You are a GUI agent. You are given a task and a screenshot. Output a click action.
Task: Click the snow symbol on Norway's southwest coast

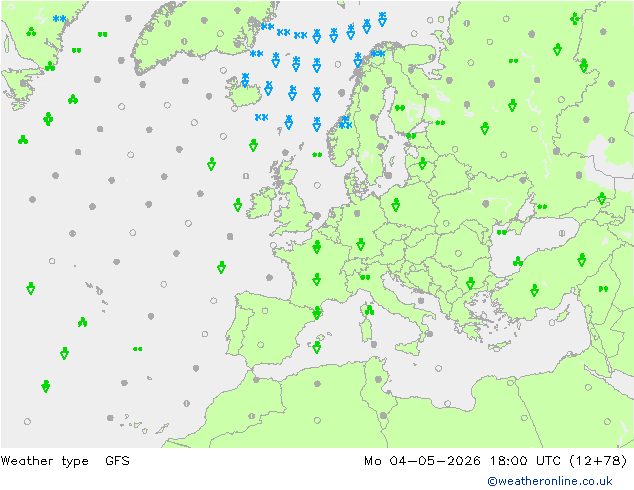[345, 122]
